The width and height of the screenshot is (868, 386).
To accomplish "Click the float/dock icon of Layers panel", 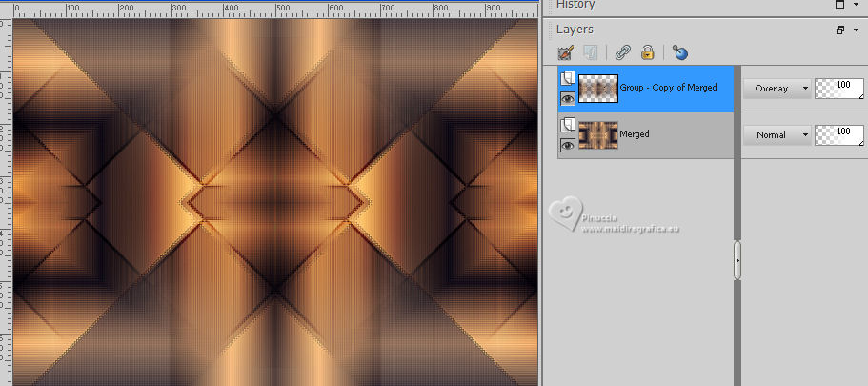I will click(x=839, y=30).
